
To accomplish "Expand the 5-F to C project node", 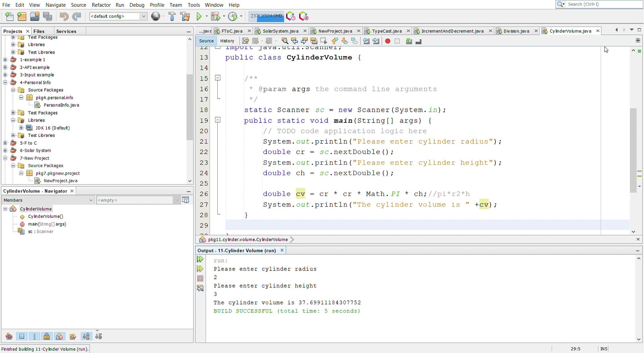I will [x=5, y=143].
